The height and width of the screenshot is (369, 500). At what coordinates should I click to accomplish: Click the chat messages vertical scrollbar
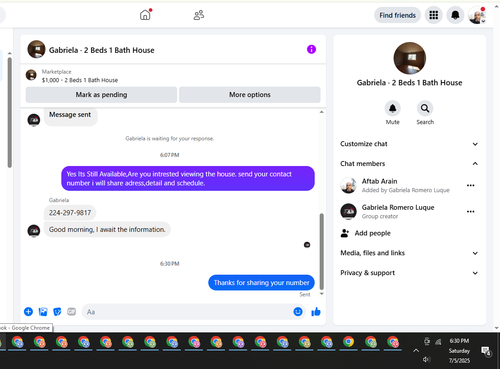tap(322, 251)
